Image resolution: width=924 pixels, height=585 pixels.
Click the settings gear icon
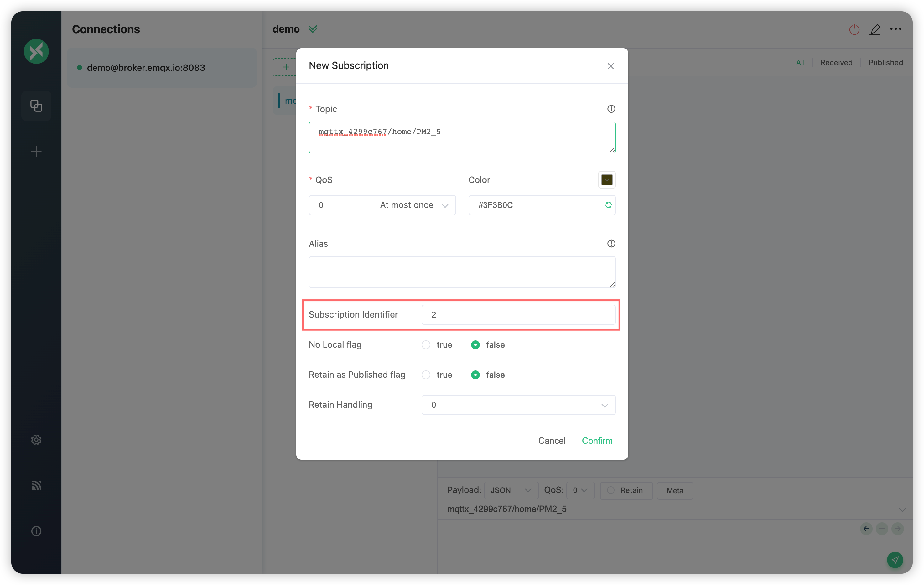[36, 440]
